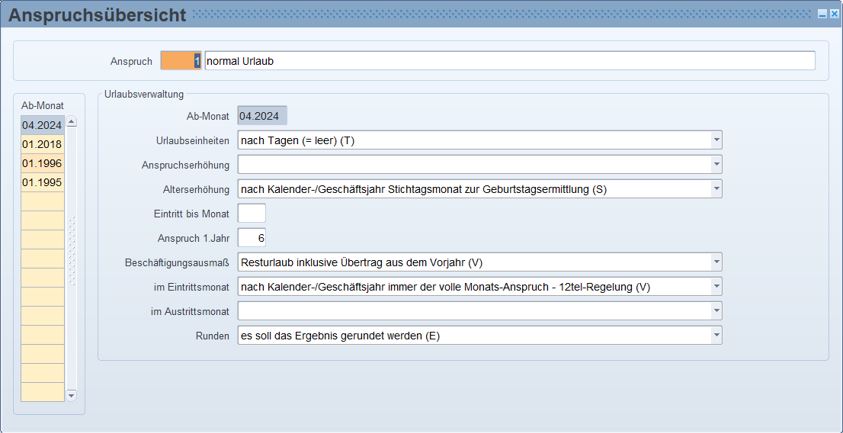The height and width of the screenshot is (433, 843).
Task: Click the Eintritt bis Monat input field
Action: pos(251,213)
